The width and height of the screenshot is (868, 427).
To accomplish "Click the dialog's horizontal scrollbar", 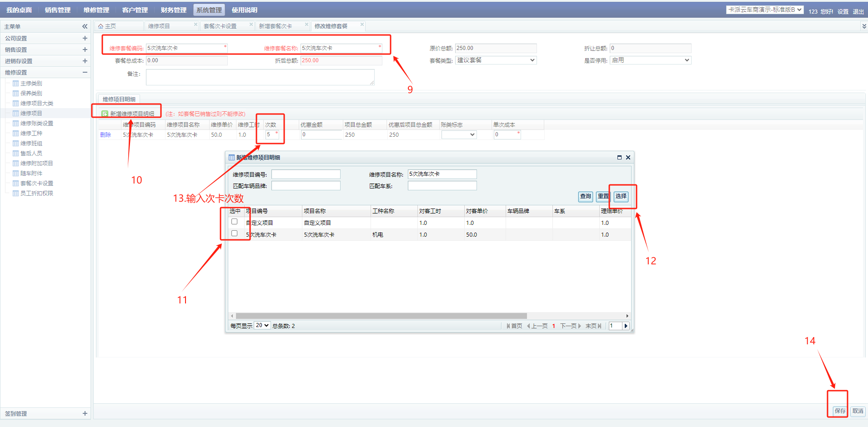I will tap(381, 316).
